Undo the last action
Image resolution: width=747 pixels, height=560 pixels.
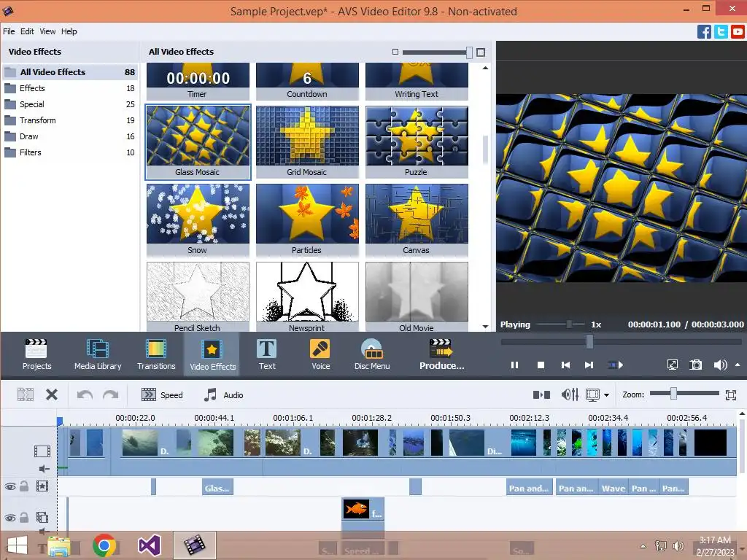coord(85,394)
